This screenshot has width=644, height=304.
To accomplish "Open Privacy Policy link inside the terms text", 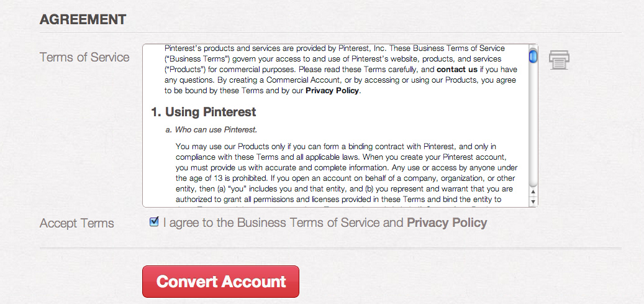I will 332,90.
